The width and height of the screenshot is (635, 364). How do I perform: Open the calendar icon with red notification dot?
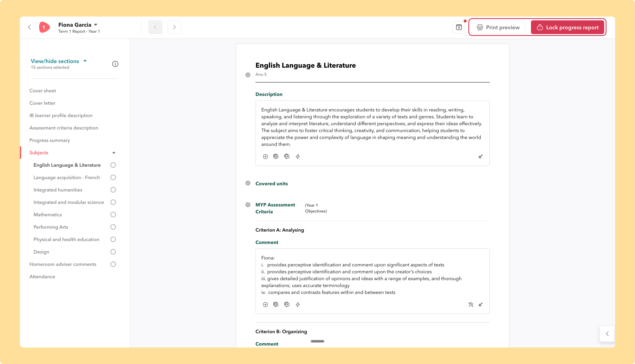(x=459, y=27)
